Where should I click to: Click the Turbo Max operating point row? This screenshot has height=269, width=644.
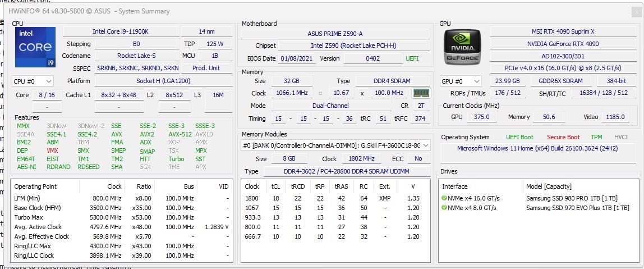(122, 217)
